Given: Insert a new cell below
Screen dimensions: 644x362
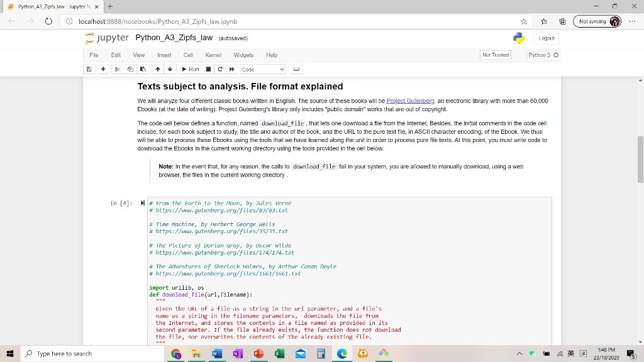Looking at the screenshot, I should coord(103,69).
